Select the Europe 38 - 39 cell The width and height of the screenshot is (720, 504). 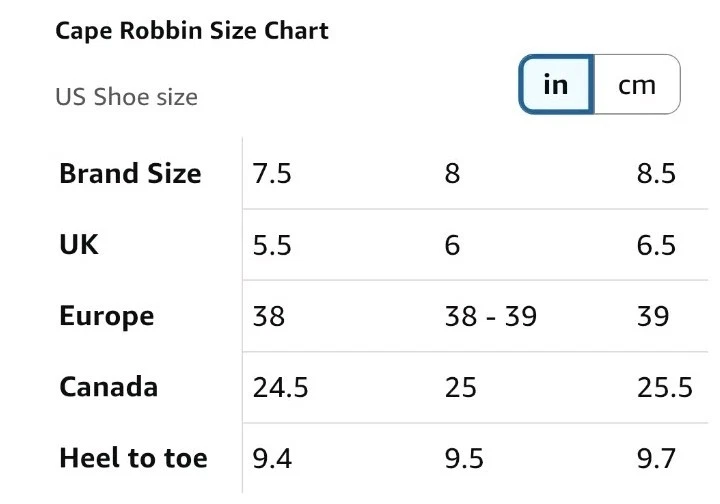(x=490, y=316)
